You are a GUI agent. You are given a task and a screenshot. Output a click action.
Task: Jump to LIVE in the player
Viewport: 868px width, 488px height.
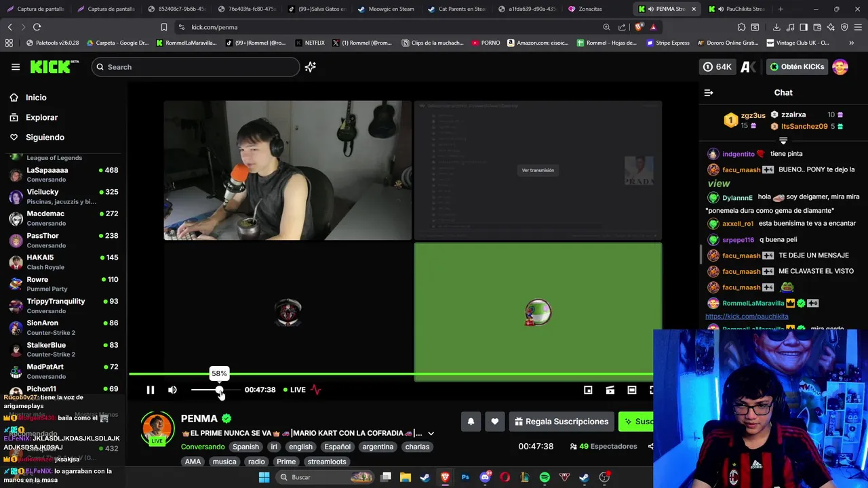click(x=294, y=390)
